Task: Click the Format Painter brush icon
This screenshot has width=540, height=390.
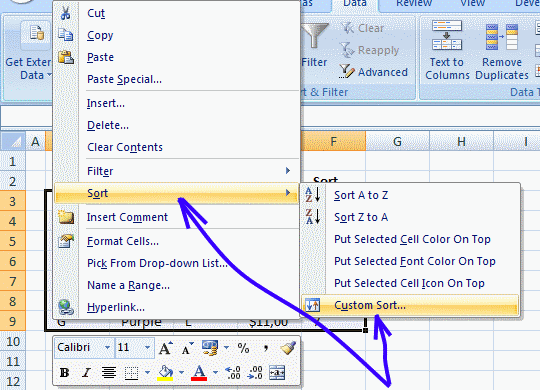Action: coord(288,348)
